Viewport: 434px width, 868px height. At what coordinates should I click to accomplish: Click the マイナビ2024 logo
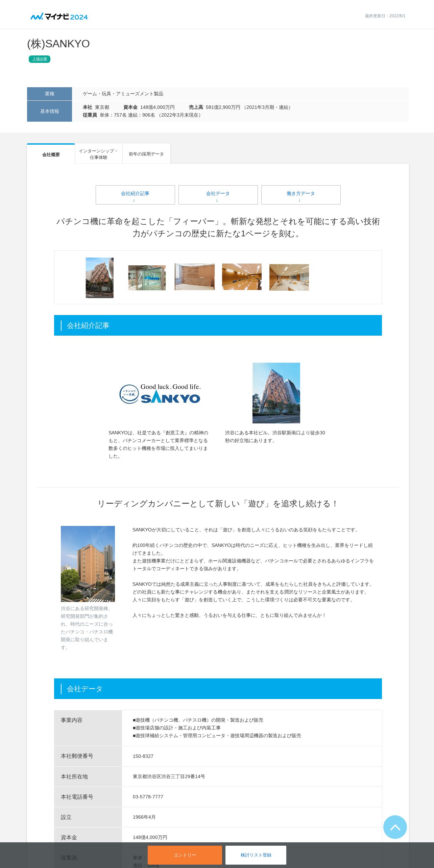[x=59, y=16]
